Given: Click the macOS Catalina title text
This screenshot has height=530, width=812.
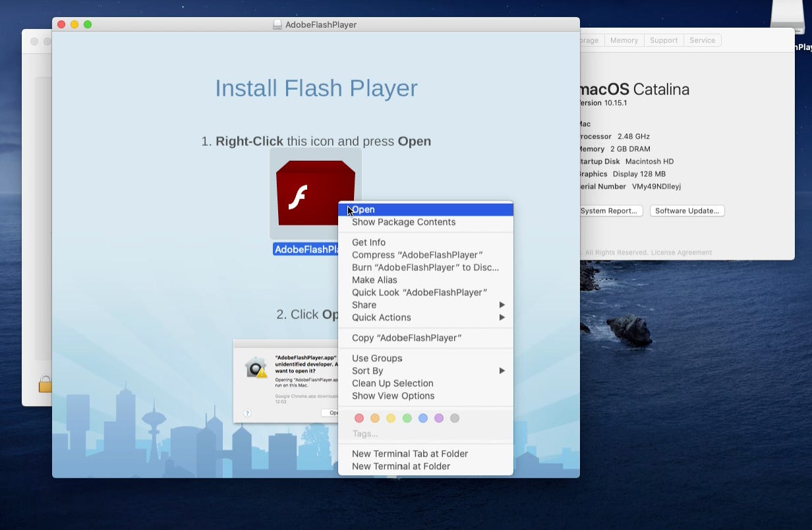Looking at the screenshot, I should click(x=635, y=90).
